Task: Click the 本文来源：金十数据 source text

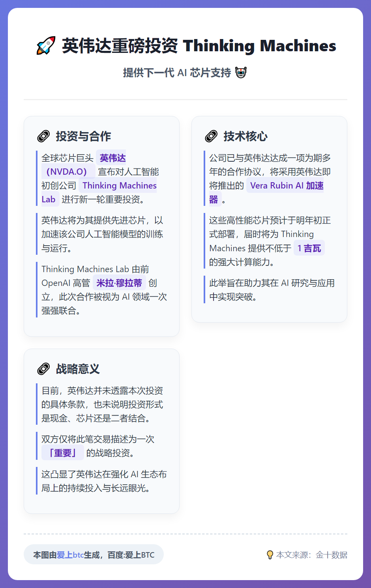Action: (312, 555)
